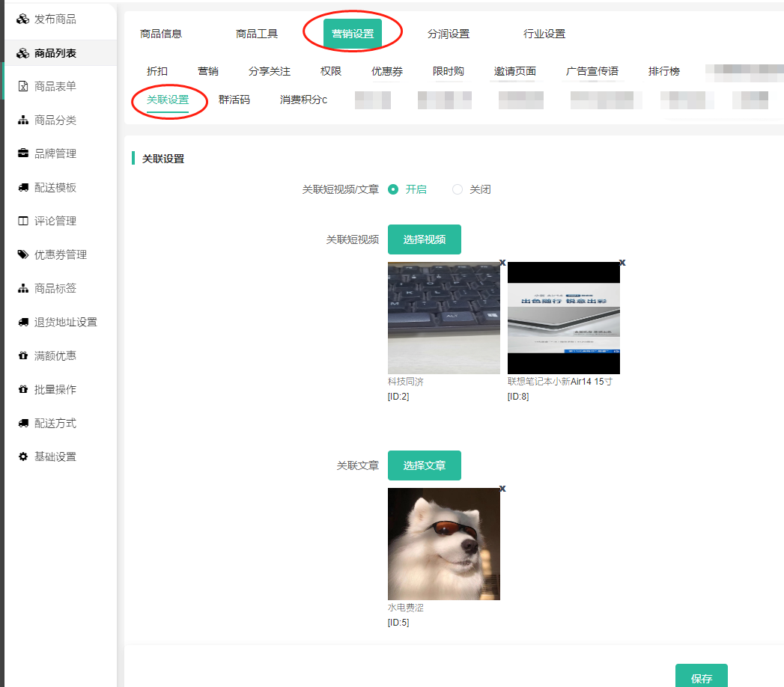Open the 行业设置 tab
The width and height of the screenshot is (784, 687).
pyautogui.click(x=544, y=34)
